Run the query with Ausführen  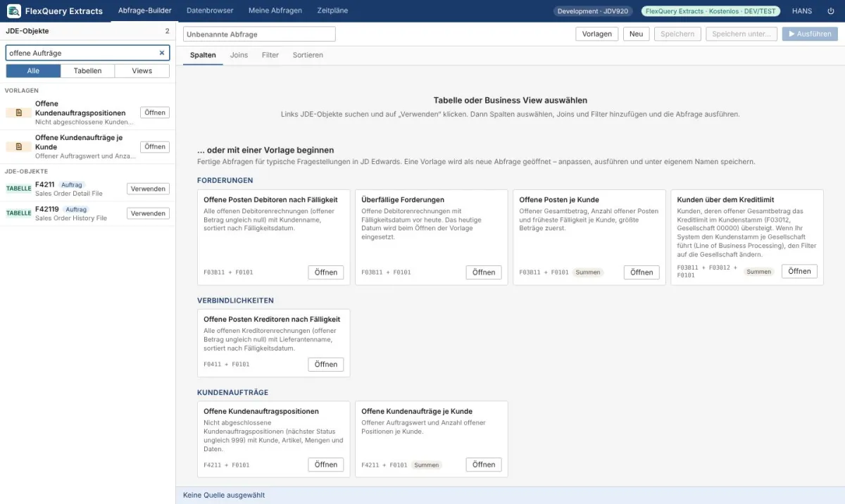810,34
